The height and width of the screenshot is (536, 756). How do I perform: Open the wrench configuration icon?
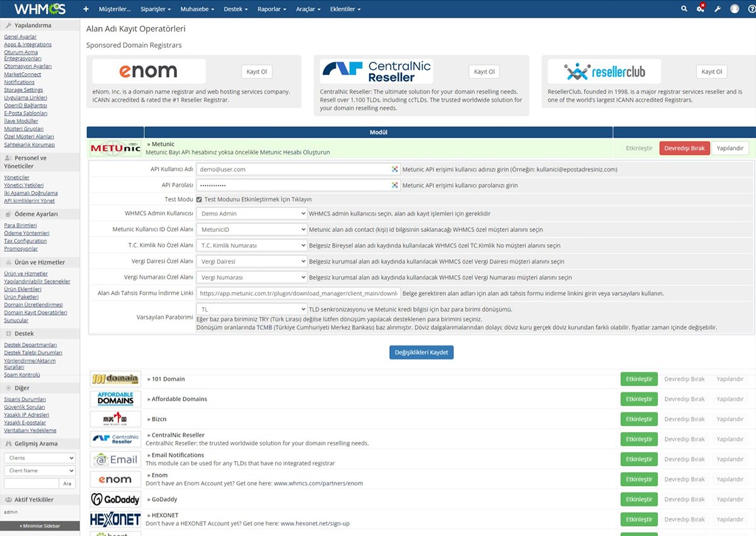717,9
